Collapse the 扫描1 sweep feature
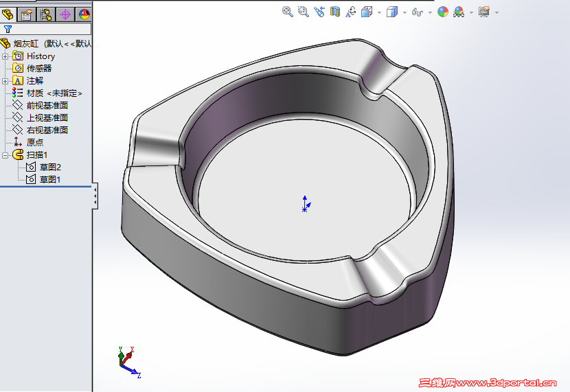Viewport: 570px width, 392px height. coord(5,155)
